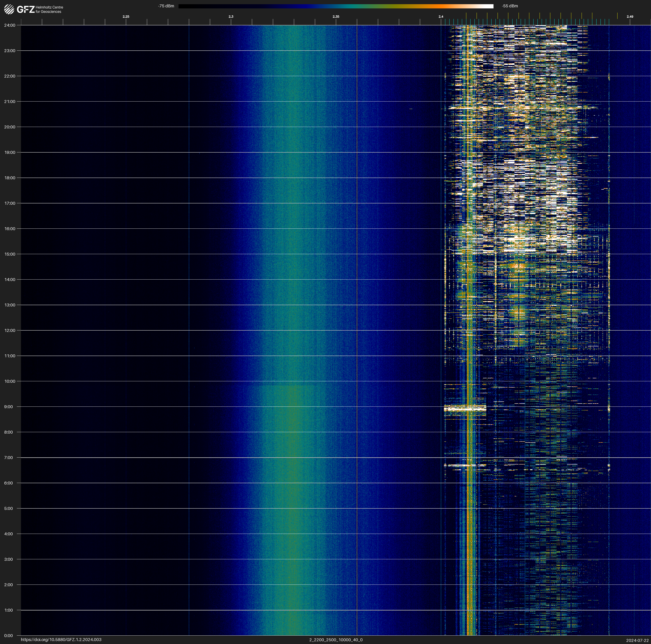Screen dimensions: 651x644
Task: Click the 2.3 frequency axis label
Action: pos(231,17)
